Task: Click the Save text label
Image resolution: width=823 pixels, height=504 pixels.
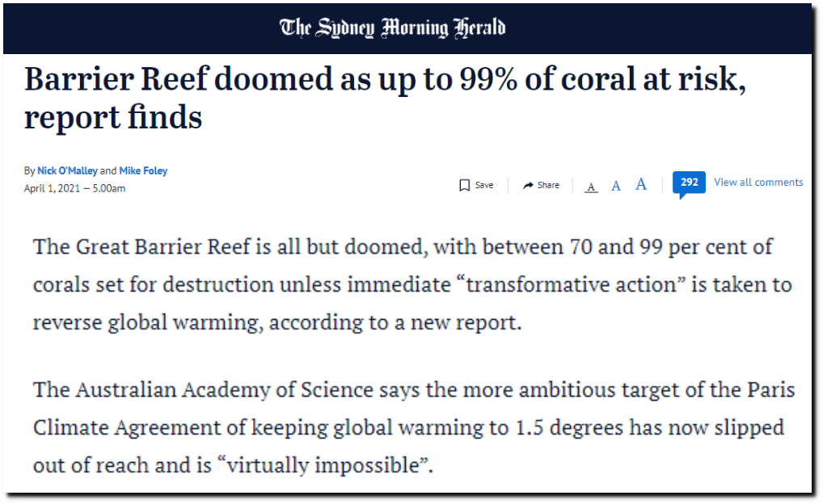Action: click(x=484, y=185)
